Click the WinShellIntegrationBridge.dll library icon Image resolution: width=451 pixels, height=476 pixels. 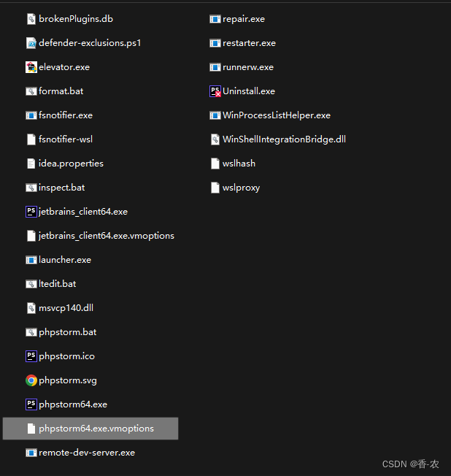[x=215, y=139]
